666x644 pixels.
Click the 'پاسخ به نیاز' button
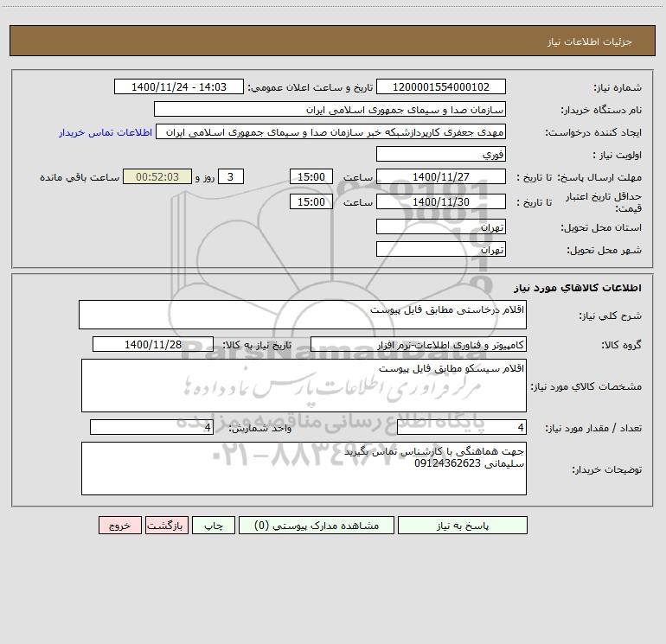(x=463, y=526)
